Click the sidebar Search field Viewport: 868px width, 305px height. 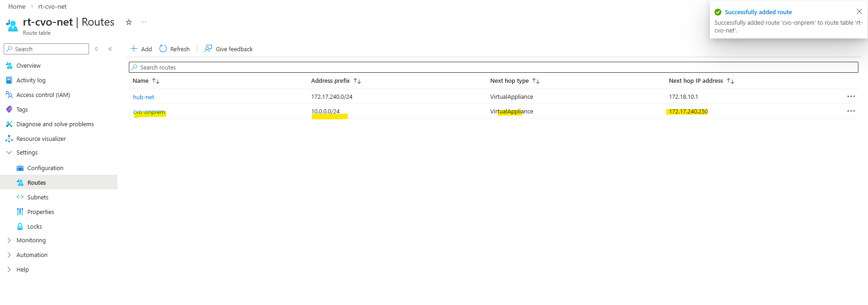(46, 49)
